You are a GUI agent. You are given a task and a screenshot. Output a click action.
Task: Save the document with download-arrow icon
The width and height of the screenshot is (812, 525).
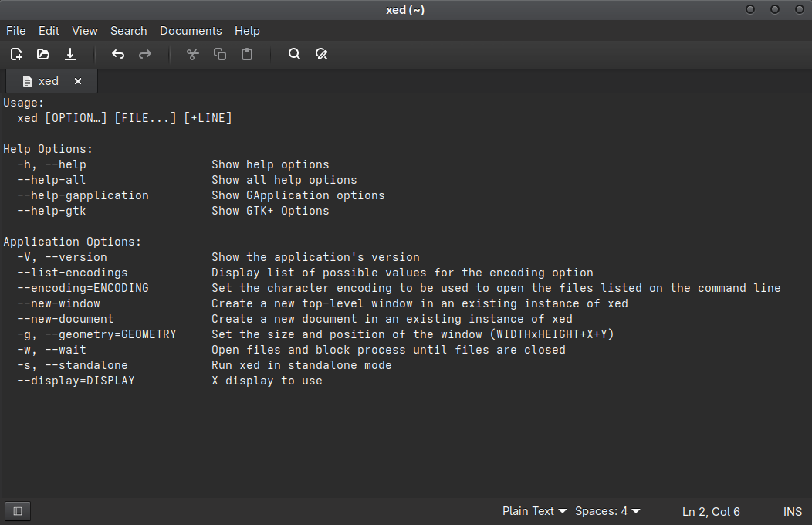pos(70,54)
